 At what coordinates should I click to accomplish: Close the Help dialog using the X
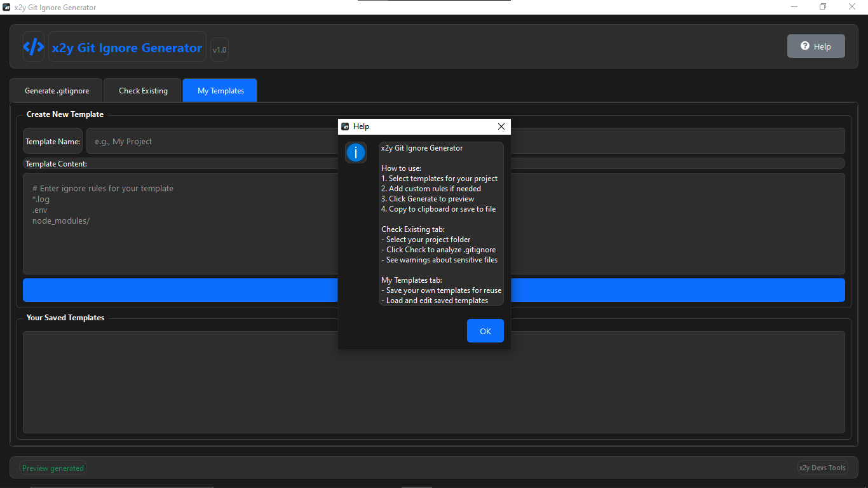click(501, 126)
